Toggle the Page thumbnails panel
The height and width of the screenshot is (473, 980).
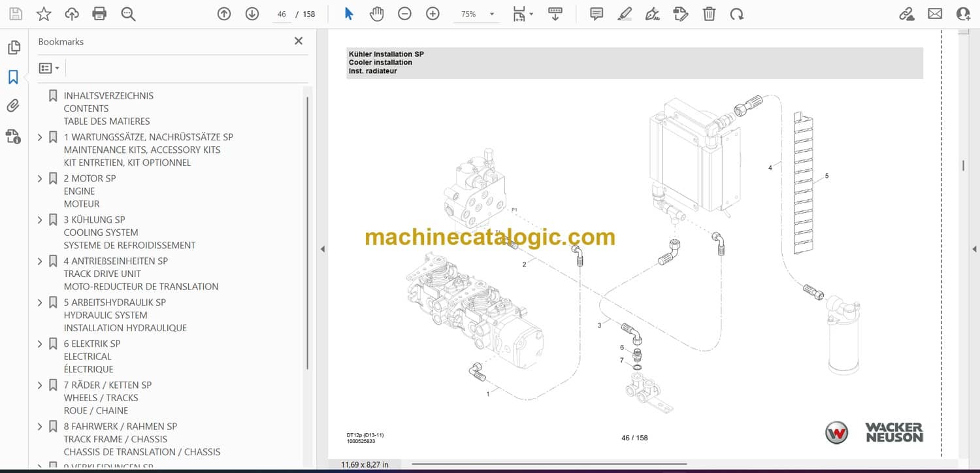(x=13, y=48)
